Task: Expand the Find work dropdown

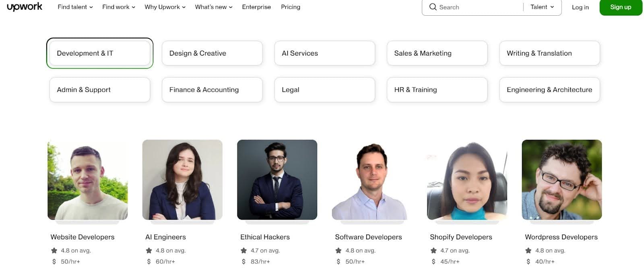Action: point(118,7)
